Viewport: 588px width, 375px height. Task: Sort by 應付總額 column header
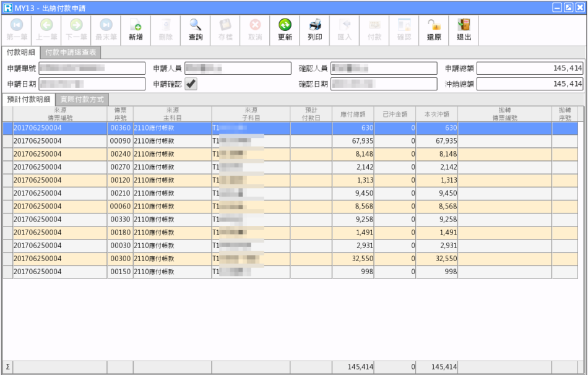(353, 114)
